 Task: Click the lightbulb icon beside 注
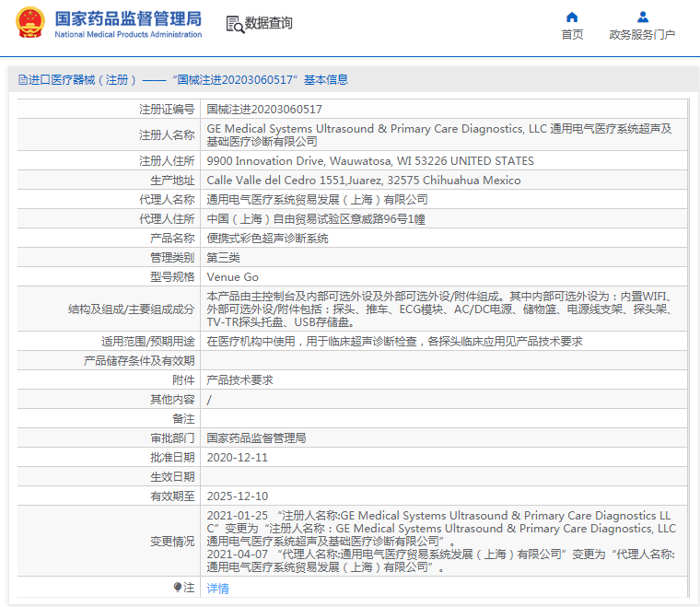[178, 587]
